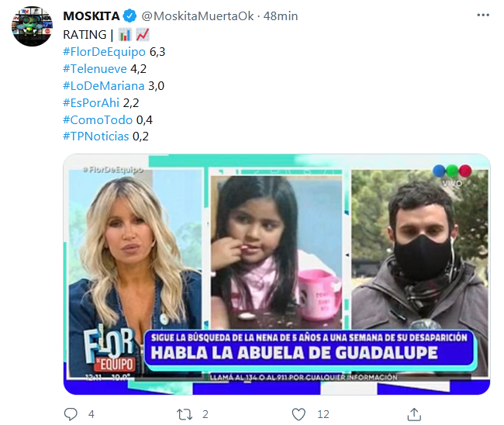Open the three-dot more options menu
This screenshot has width=504, height=425.
[x=483, y=15]
